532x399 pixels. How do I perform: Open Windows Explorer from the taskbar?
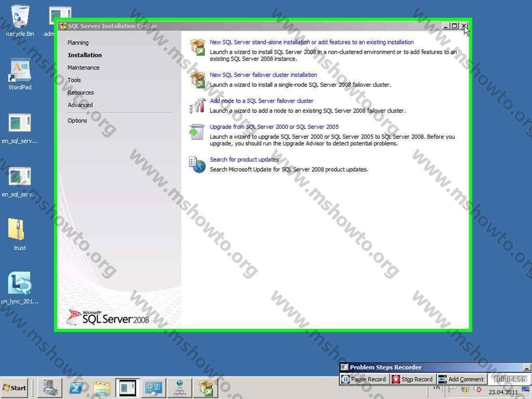[102, 388]
